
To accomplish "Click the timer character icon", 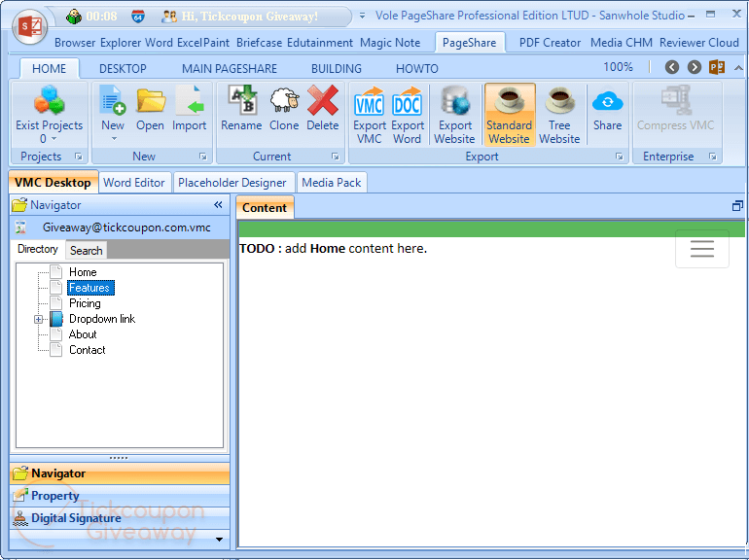I will [x=74, y=17].
